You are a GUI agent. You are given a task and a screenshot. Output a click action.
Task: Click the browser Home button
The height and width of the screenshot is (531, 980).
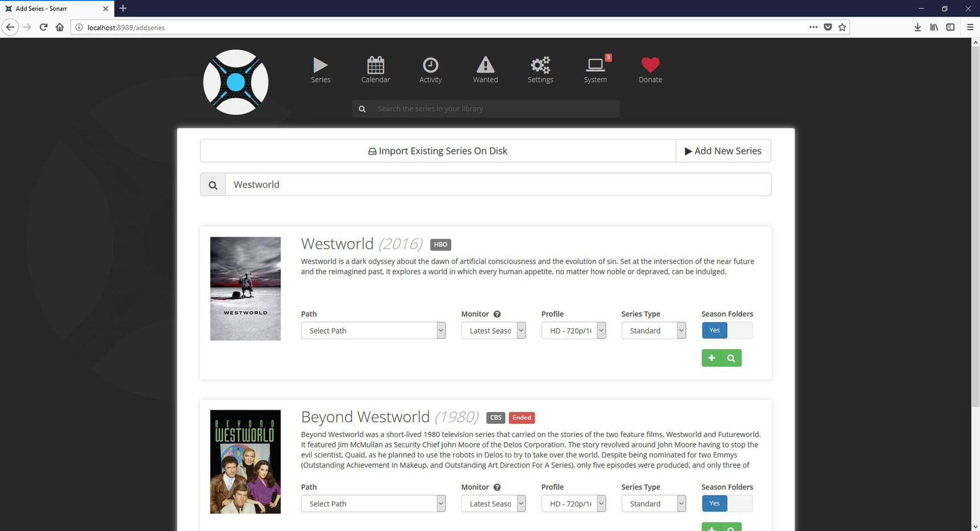[60, 27]
